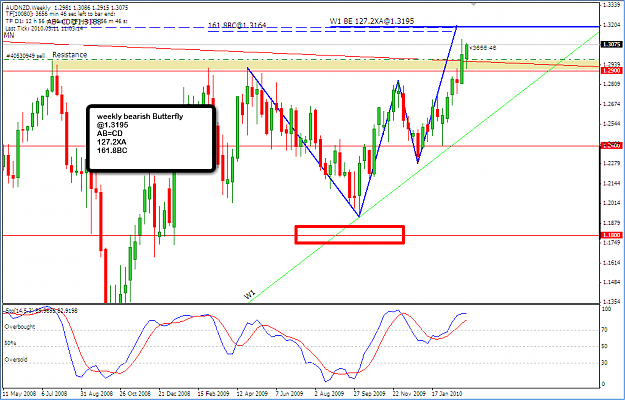This screenshot has width=625, height=400.
Task: Click the 'TF[10080]' bar-end countdown line
Action: (61, 14)
